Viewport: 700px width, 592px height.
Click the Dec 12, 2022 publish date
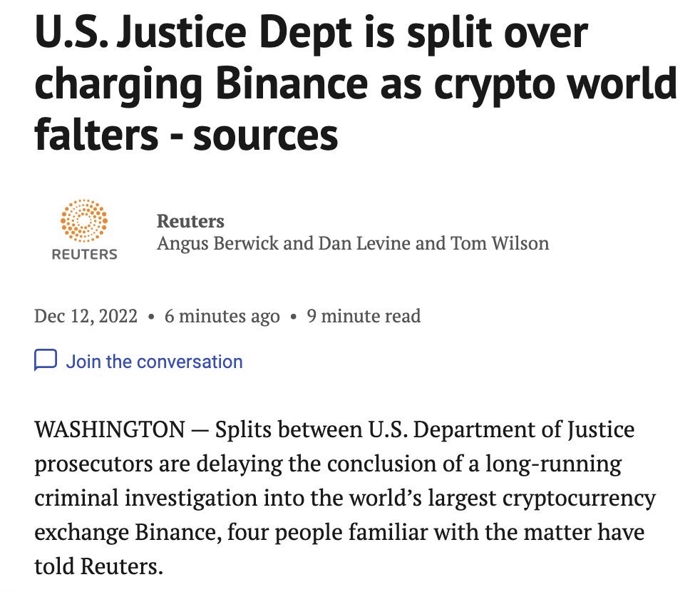click(86, 315)
